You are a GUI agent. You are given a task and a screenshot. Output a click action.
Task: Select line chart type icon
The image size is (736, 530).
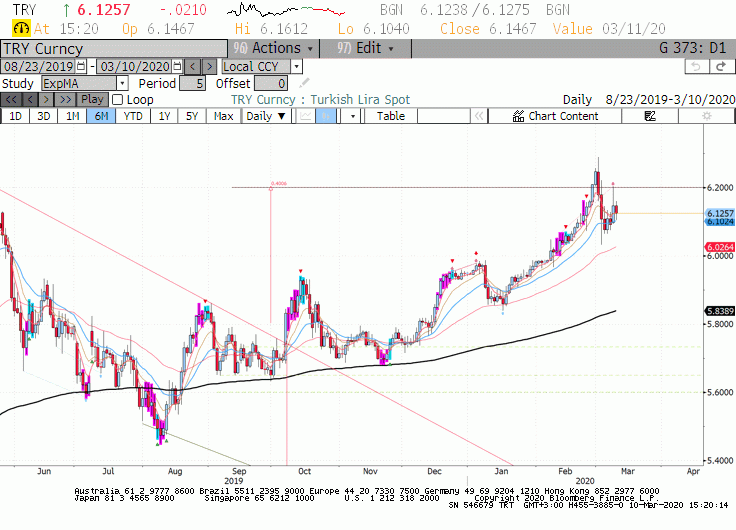click(306, 116)
